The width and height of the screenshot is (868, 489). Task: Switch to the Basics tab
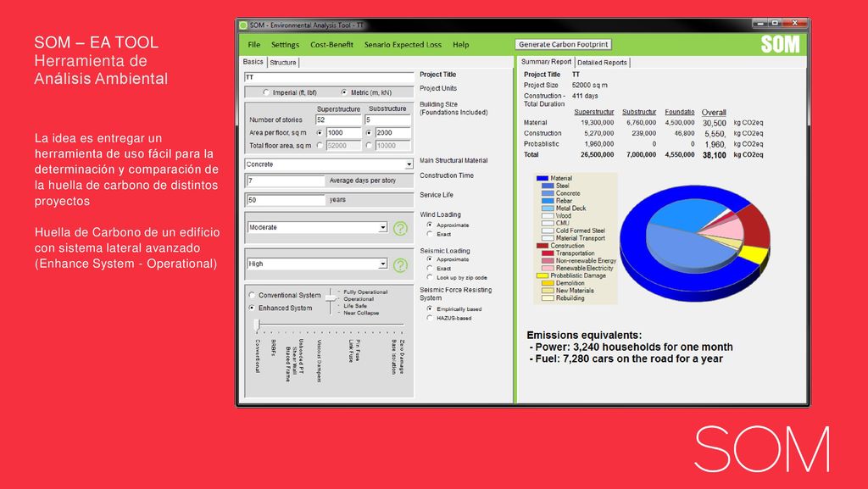click(253, 62)
